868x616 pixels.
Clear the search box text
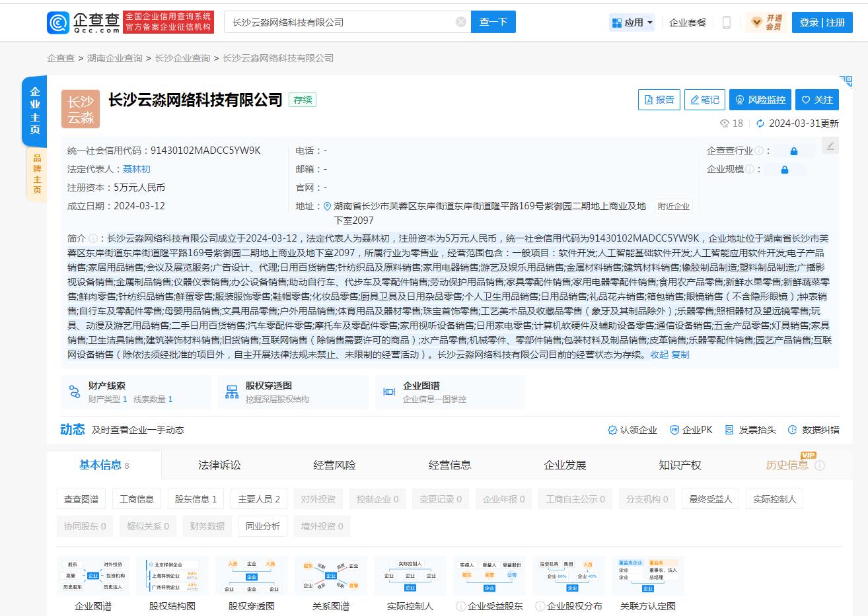point(461,22)
